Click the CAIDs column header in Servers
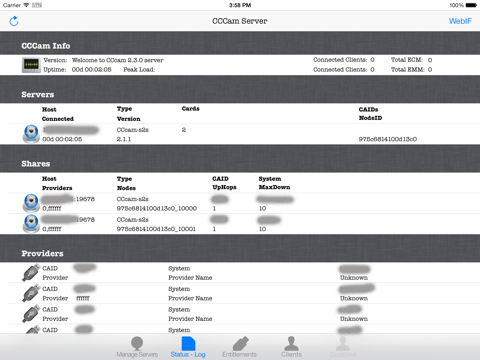 click(368, 109)
